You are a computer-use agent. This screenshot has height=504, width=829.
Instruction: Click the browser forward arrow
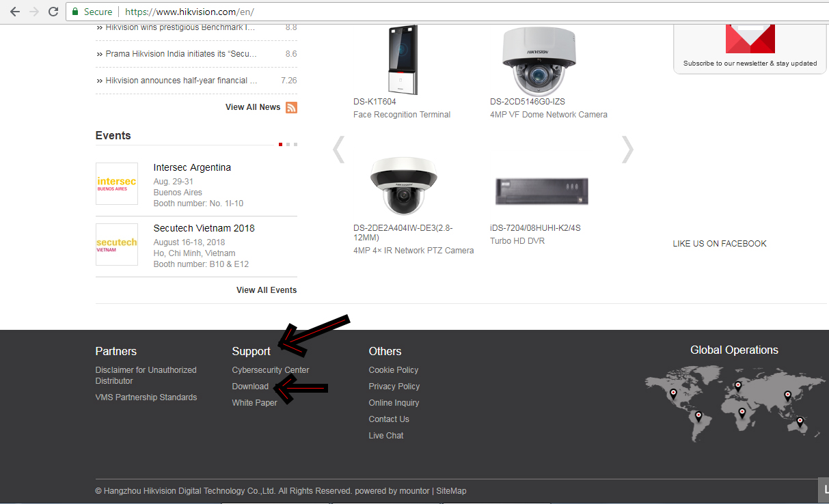click(34, 12)
